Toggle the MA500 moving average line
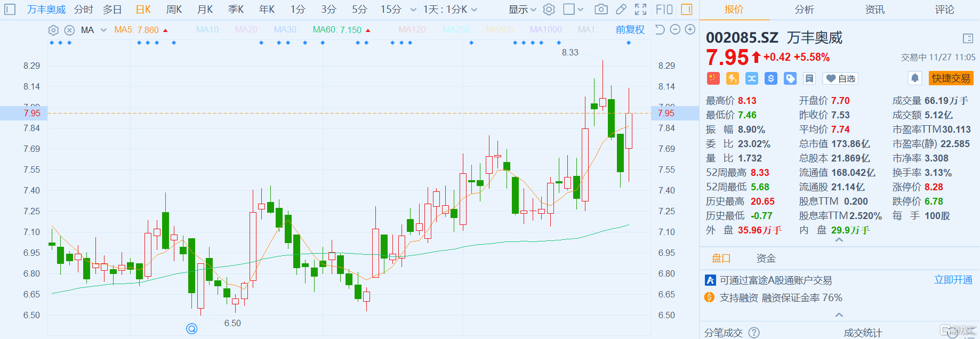 500,30
